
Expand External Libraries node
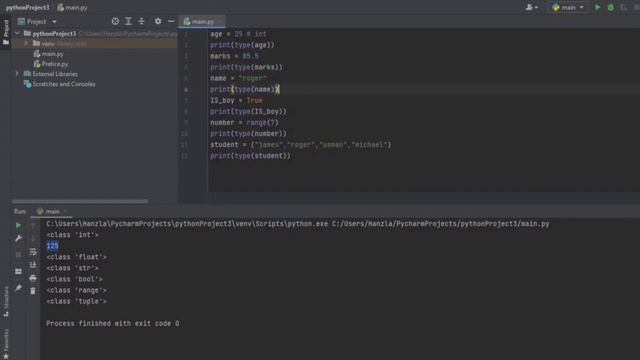[17, 74]
